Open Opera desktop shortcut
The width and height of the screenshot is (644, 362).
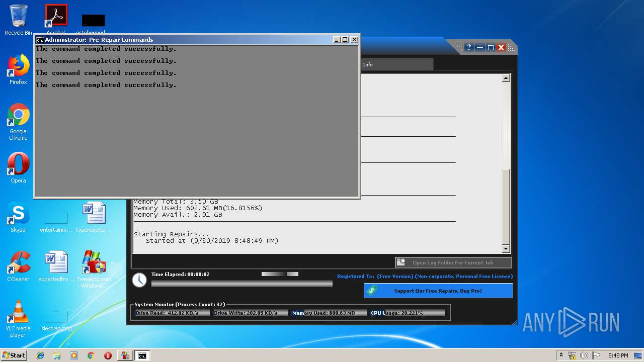pyautogui.click(x=18, y=168)
